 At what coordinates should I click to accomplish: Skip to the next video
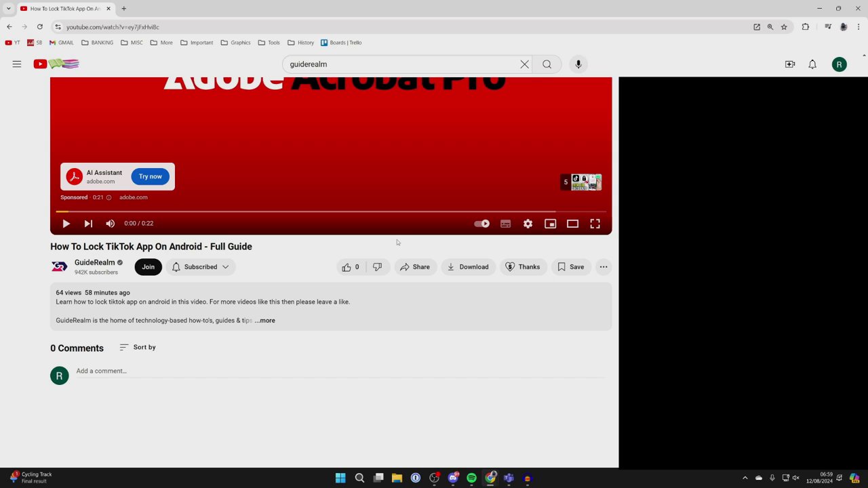tap(87, 223)
